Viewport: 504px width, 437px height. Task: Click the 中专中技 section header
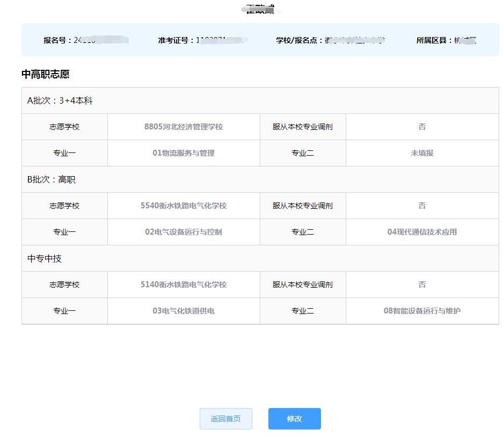pyautogui.click(x=260, y=259)
